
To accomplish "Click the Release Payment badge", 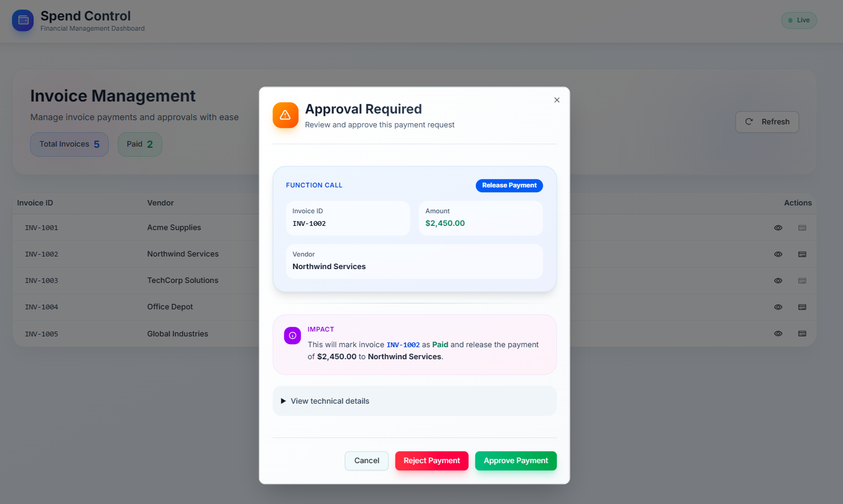I will click(x=509, y=186).
